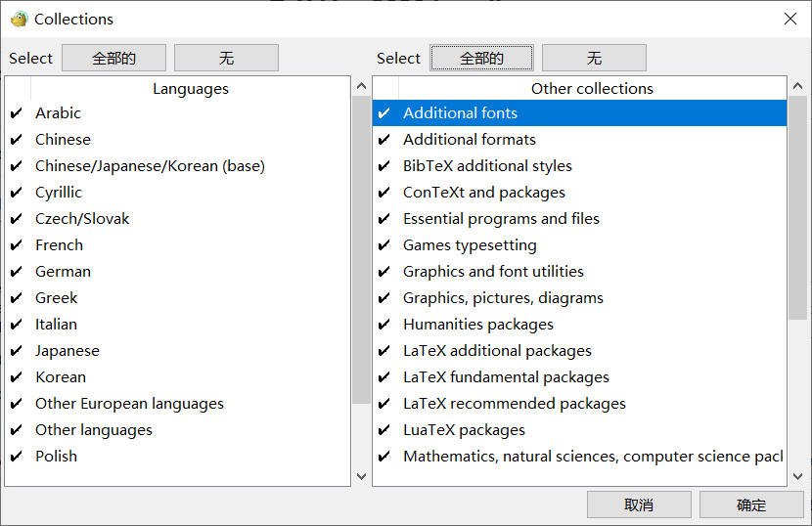Click the TeX Live icon in title bar
This screenshot has width=812, height=526.
point(19,19)
